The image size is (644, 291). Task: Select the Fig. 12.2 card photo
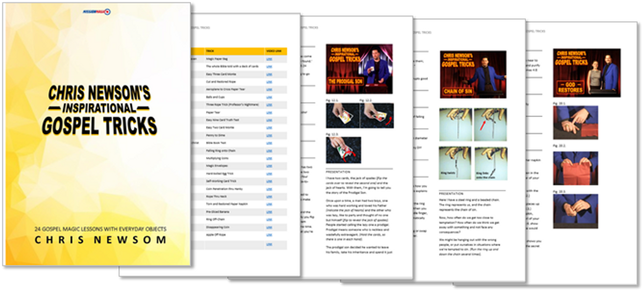click(x=376, y=116)
